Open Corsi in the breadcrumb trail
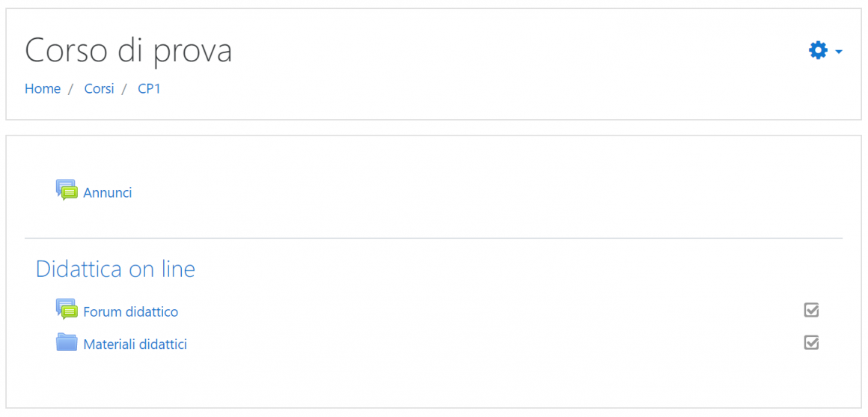 99,89
